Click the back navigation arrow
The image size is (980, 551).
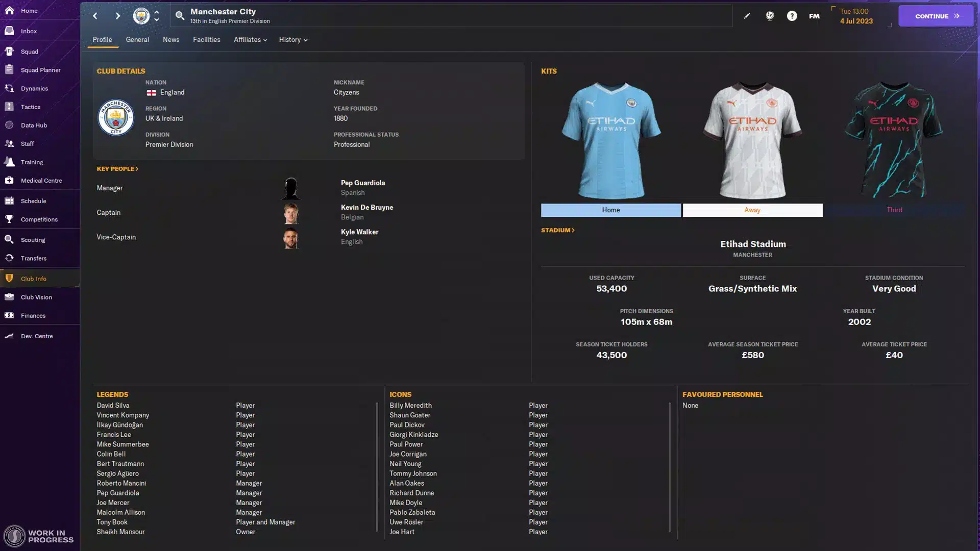(95, 16)
